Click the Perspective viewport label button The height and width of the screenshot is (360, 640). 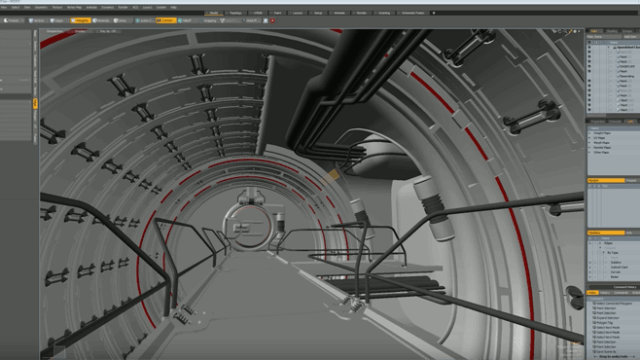(54, 31)
